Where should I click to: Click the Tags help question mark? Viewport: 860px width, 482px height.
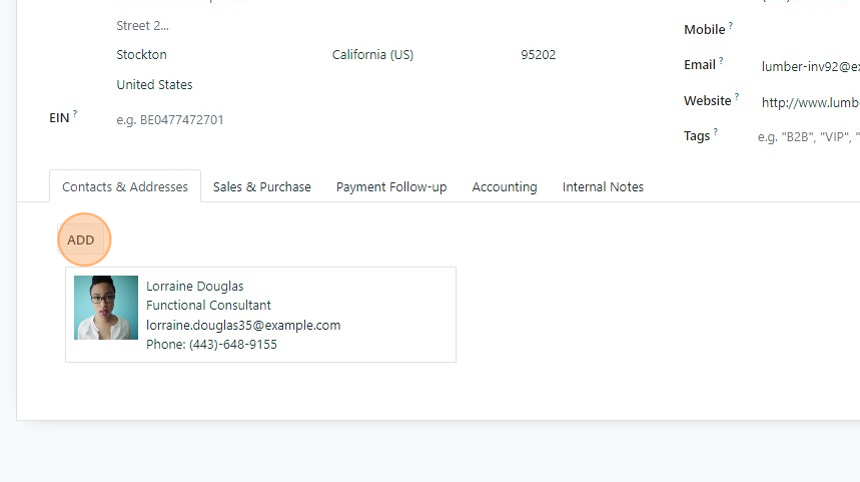pos(716,132)
